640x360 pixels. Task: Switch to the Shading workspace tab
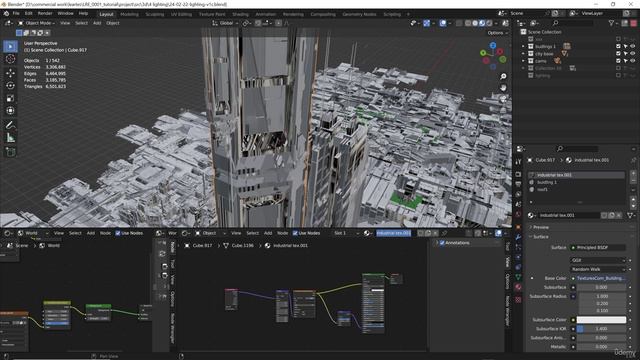tap(240, 14)
